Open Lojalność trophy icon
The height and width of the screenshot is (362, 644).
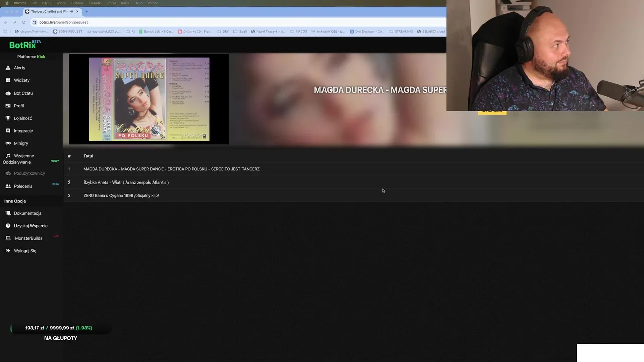pos(8,118)
